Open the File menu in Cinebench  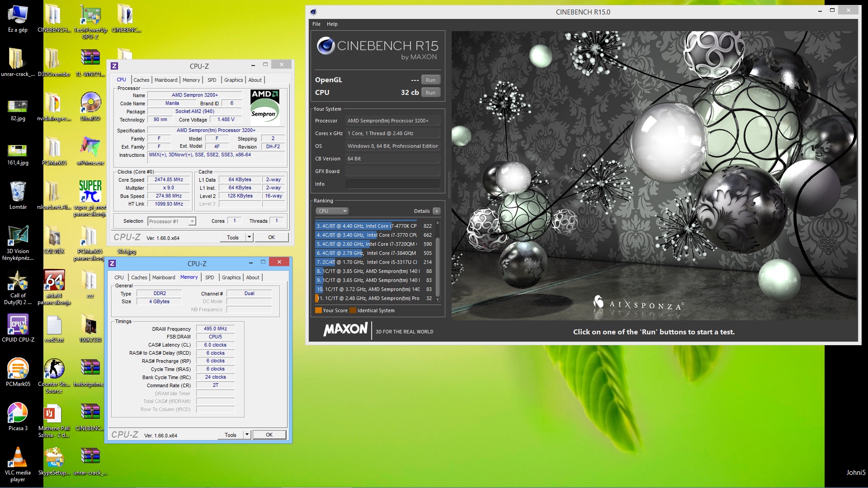pyautogui.click(x=316, y=24)
